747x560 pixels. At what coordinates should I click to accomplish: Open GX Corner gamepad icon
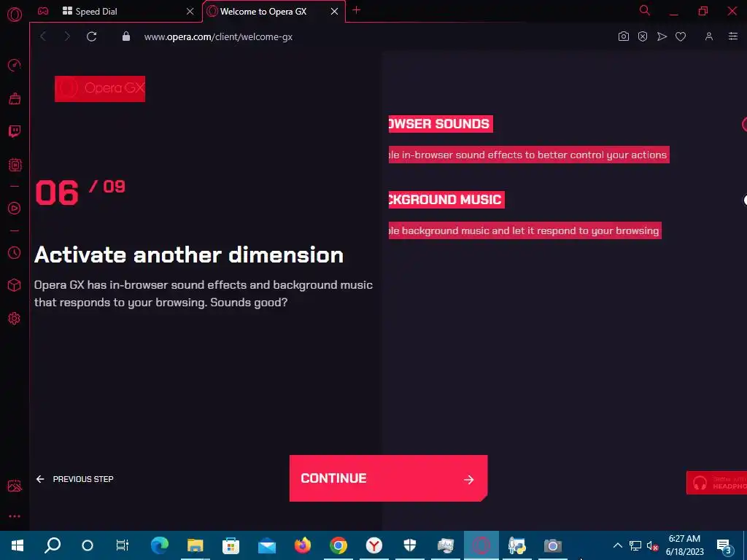point(43,11)
